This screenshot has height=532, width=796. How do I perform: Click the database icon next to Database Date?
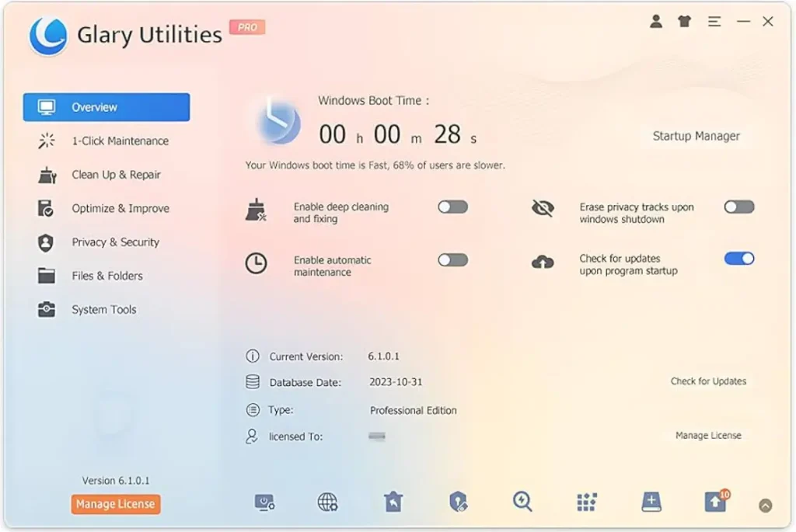pos(253,382)
